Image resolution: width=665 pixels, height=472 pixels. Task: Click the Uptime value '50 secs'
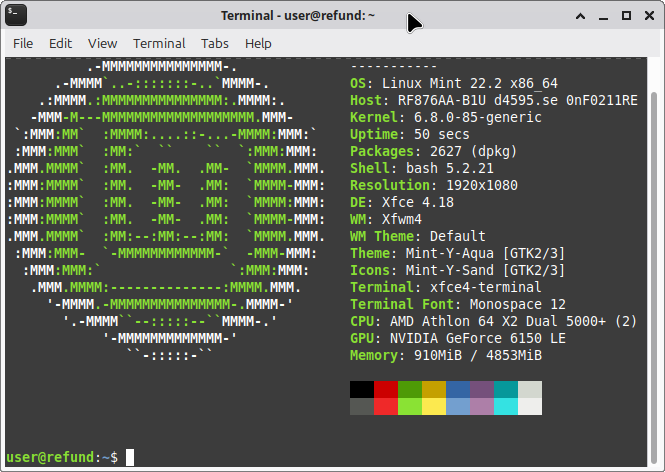[x=441, y=134]
